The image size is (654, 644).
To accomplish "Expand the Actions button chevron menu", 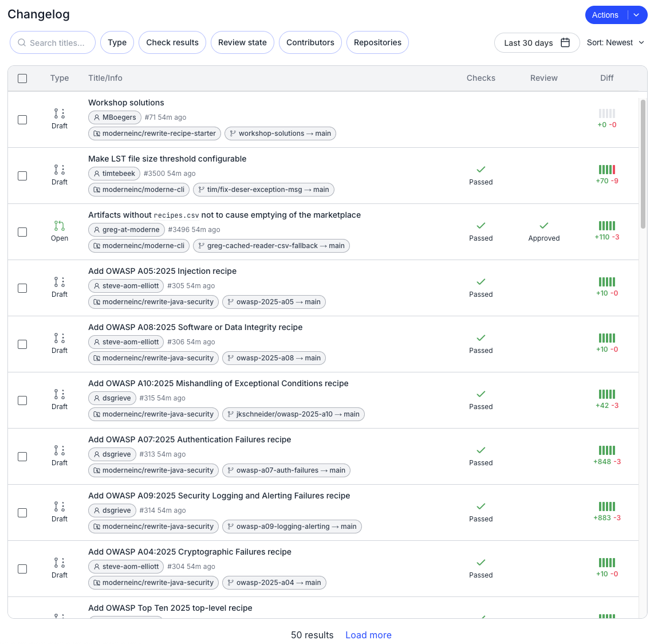I will tap(636, 15).
